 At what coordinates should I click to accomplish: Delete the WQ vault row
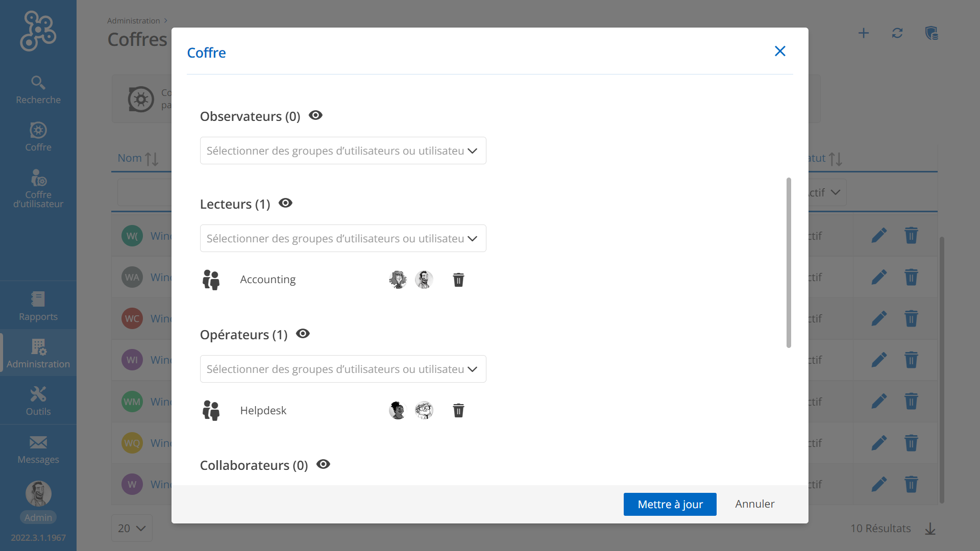[x=911, y=442]
